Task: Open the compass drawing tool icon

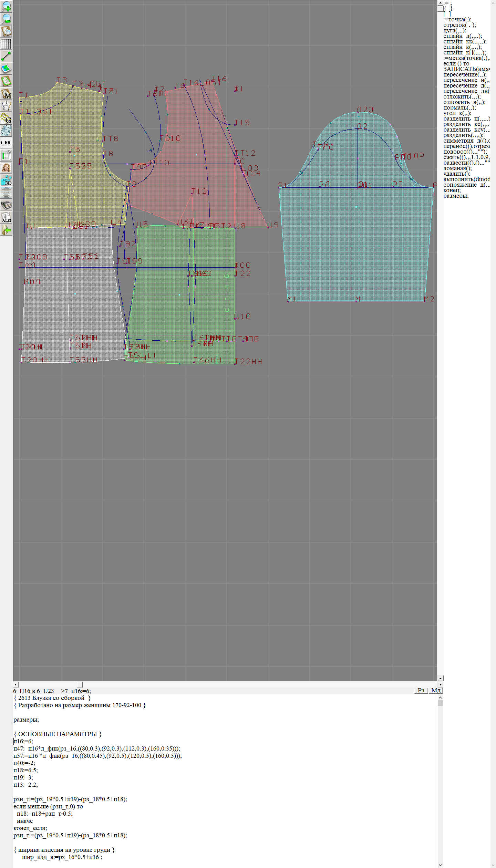Action: click(6, 106)
